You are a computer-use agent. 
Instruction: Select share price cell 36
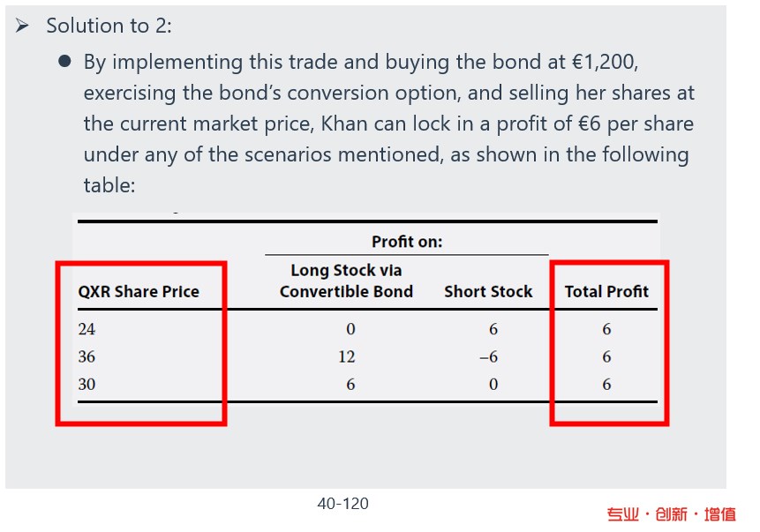[x=87, y=356]
